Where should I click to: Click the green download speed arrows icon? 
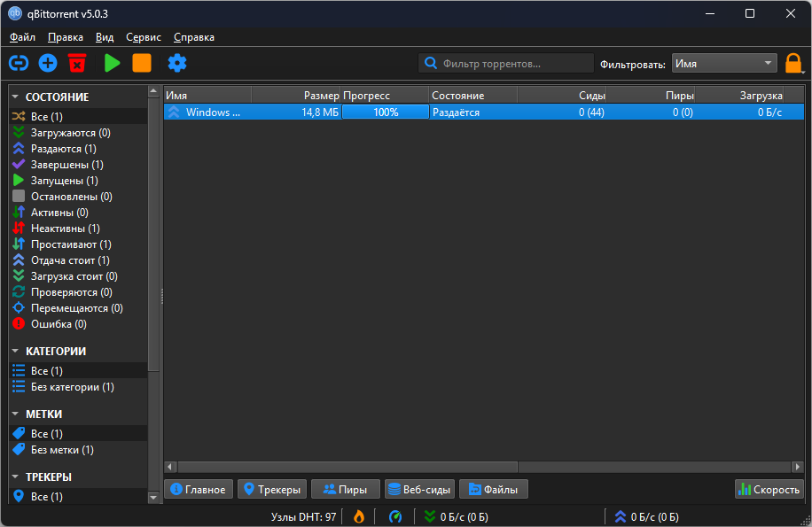click(x=429, y=516)
